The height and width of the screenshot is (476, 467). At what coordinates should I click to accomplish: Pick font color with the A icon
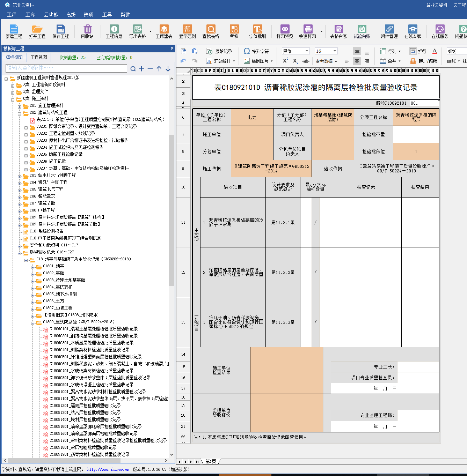(x=435, y=51)
